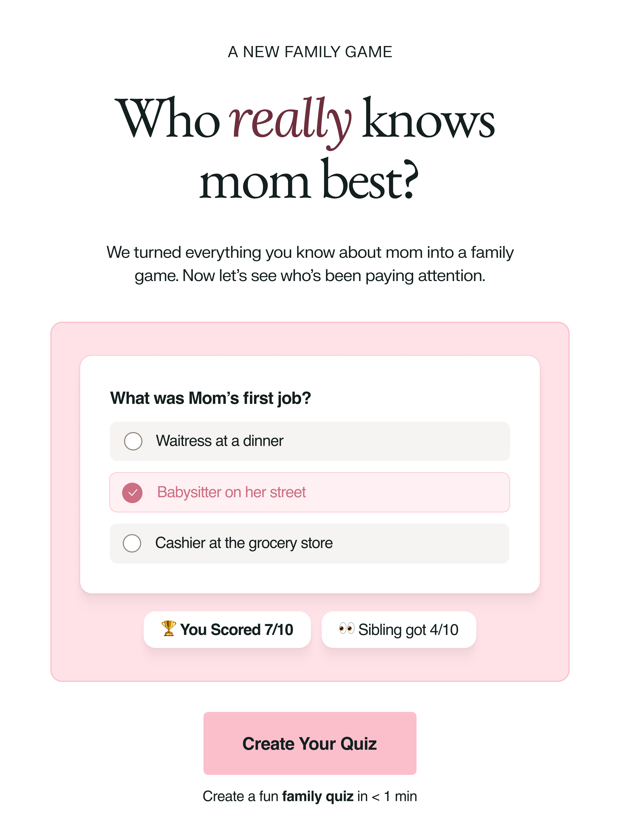The width and height of the screenshot is (620, 840).
Task: Click the "We turned everything you know" paragraph
Action: tap(310, 264)
